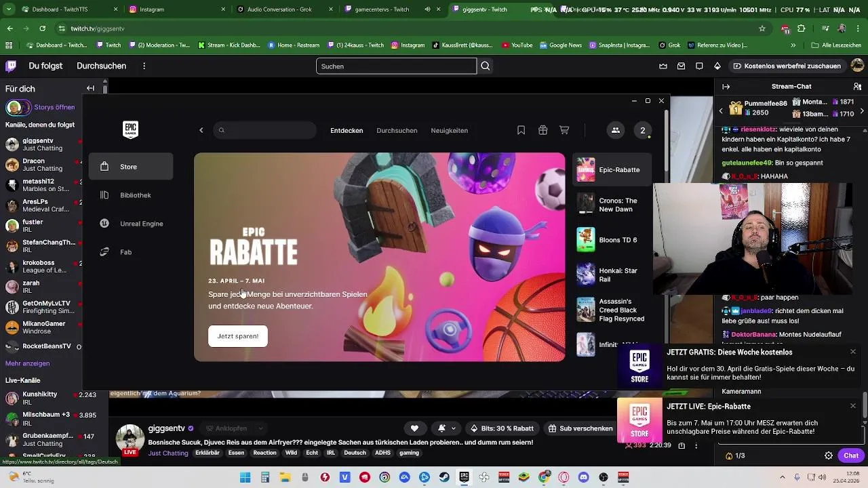Open Twitch Durchsuchen page in header
This screenshot has width=868, height=488.
pyautogui.click(x=101, y=66)
